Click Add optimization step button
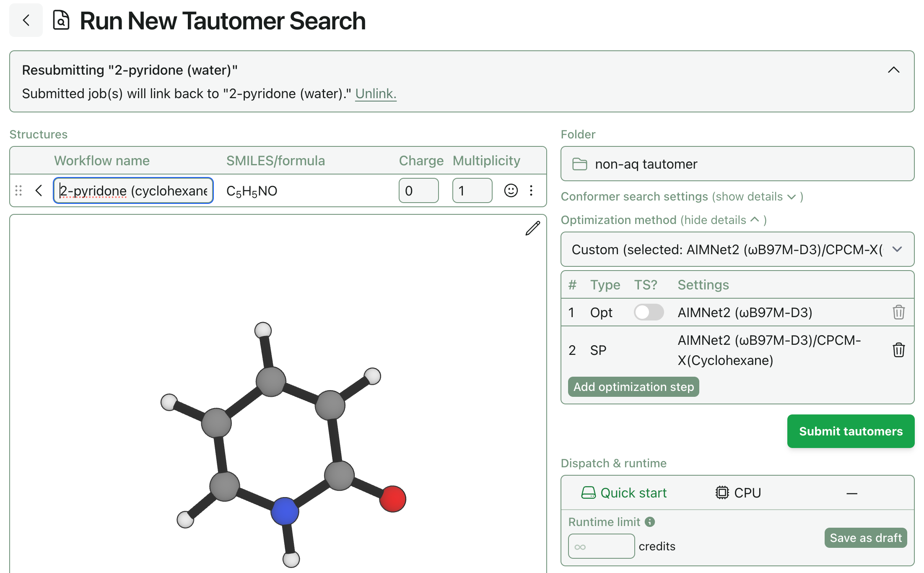Viewport: 924px width, 573px height. click(x=633, y=387)
